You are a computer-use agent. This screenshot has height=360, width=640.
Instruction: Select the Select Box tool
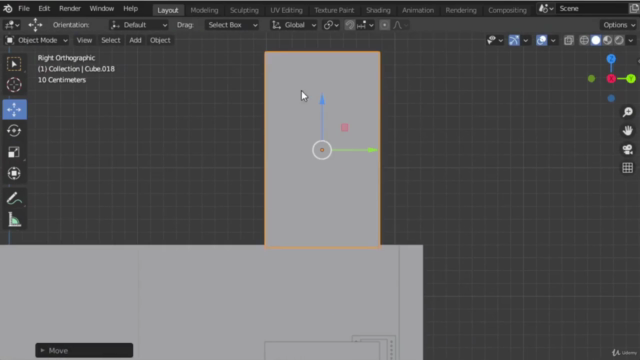point(14,64)
